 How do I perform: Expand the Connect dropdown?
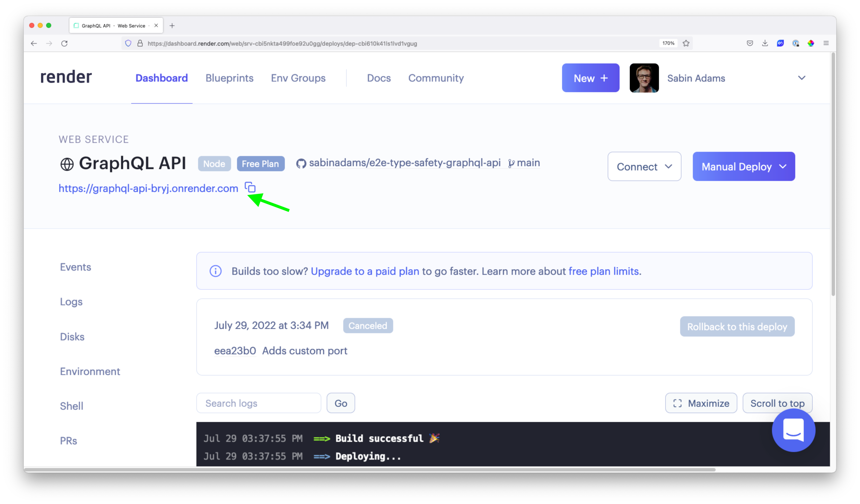click(x=644, y=166)
